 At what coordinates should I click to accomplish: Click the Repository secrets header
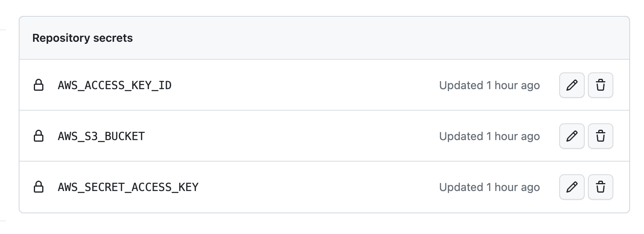coord(83,38)
